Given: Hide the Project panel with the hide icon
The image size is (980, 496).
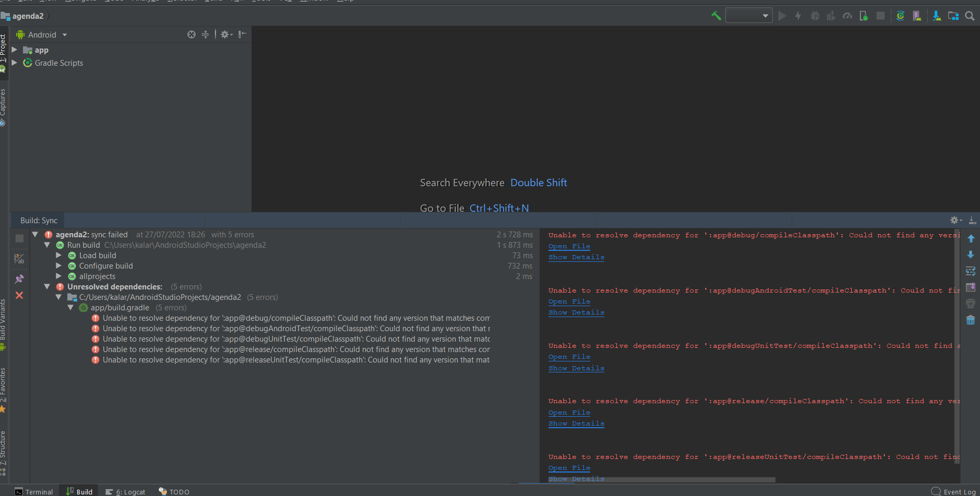Looking at the screenshot, I should (242, 34).
